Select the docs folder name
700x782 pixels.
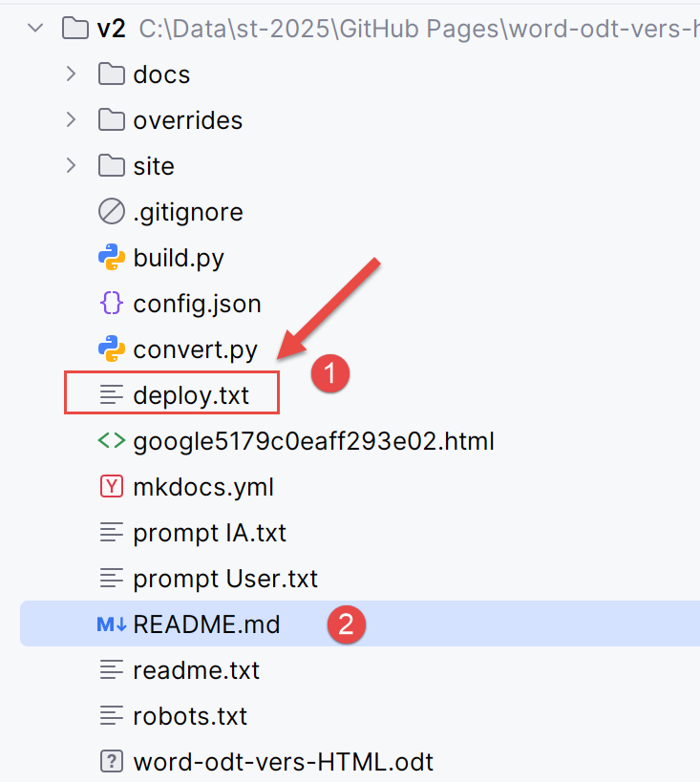161,74
